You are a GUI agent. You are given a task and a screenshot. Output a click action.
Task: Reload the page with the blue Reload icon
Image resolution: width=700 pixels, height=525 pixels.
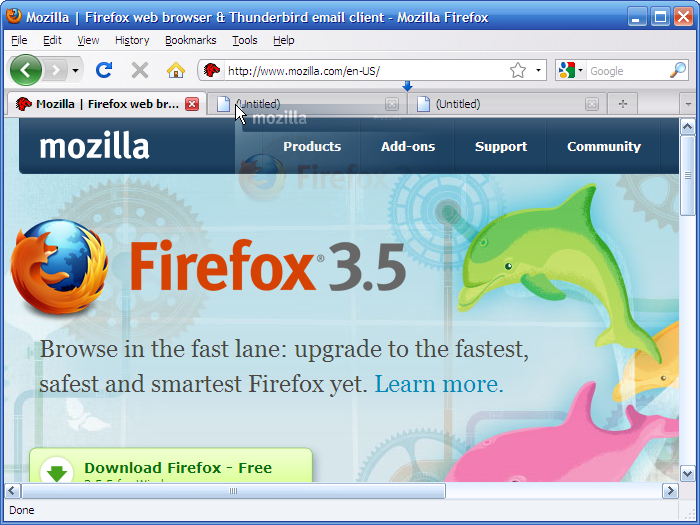click(104, 70)
